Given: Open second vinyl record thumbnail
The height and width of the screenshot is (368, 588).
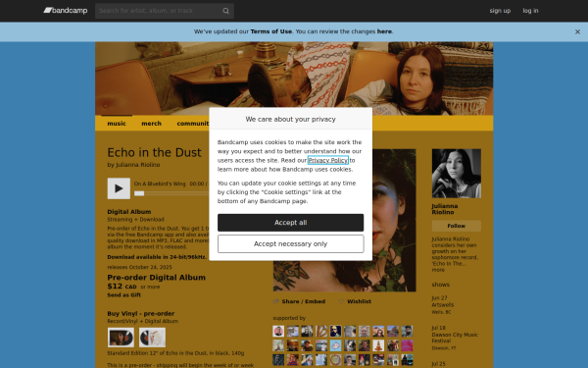Looking at the screenshot, I should (x=152, y=338).
